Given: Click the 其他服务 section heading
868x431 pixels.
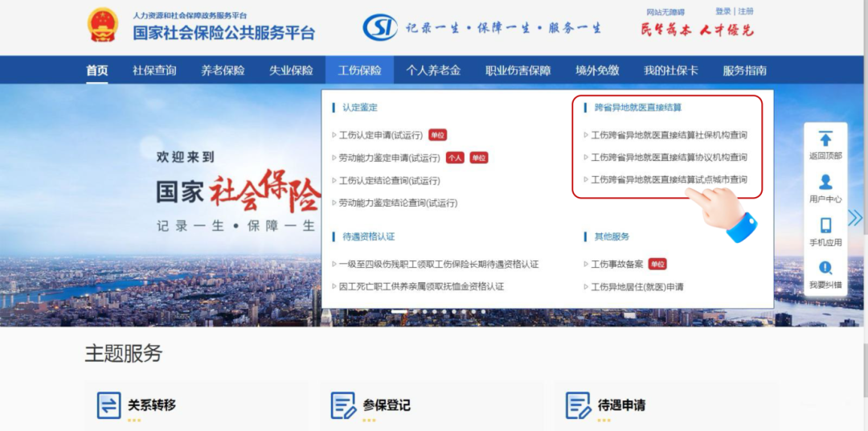Looking at the screenshot, I should [x=612, y=236].
